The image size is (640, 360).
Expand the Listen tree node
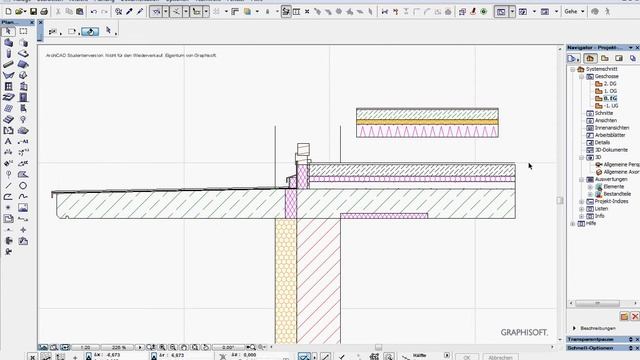[x=581, y=209]
